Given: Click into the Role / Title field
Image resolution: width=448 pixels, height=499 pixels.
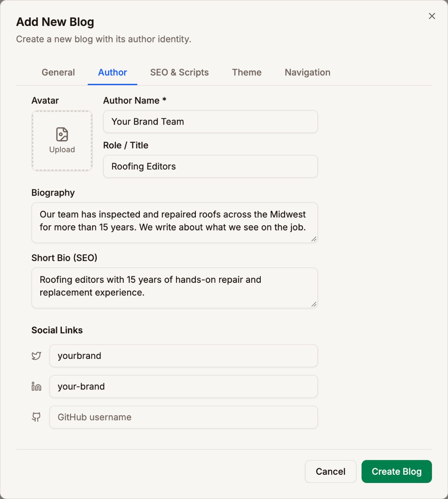Looking at the screenshot, I should click(210, 167).
